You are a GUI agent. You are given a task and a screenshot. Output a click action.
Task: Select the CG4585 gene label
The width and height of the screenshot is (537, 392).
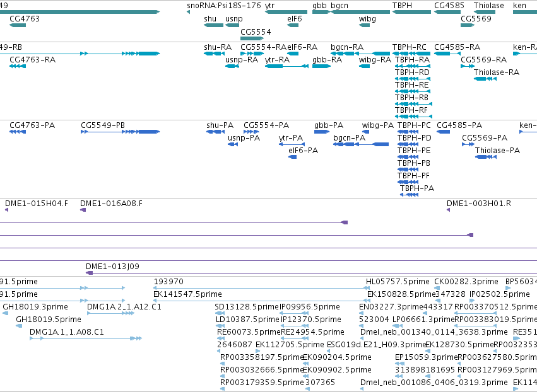click(x=449, y=6)
